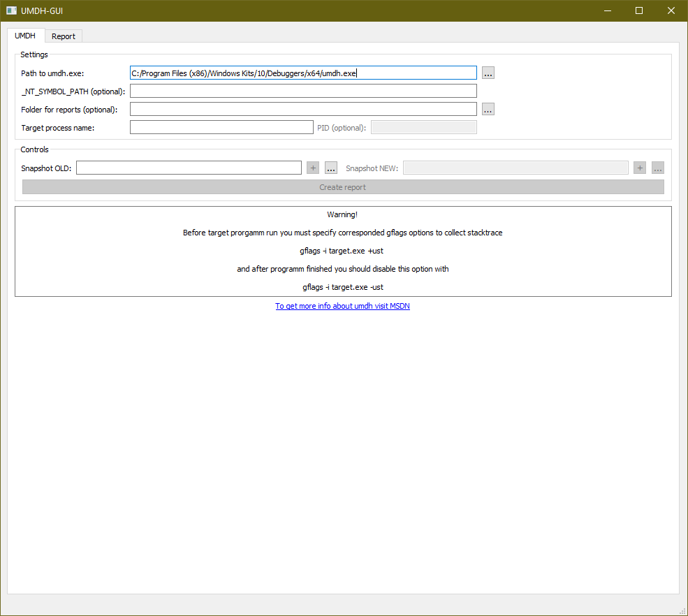Select the Target process name field
The image size is (688, 616).
[x=221, y=126]
